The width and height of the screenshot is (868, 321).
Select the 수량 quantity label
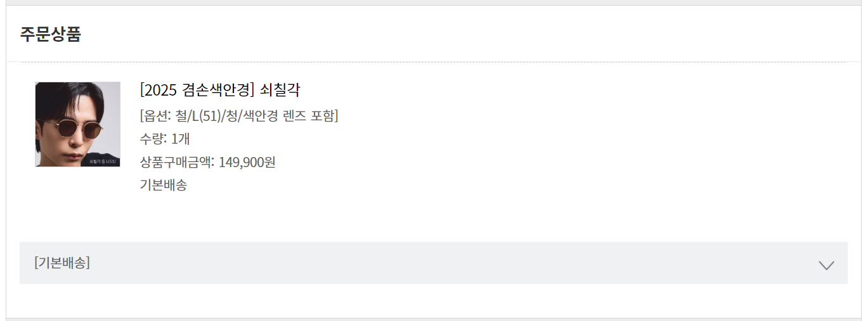pos(153,139)
